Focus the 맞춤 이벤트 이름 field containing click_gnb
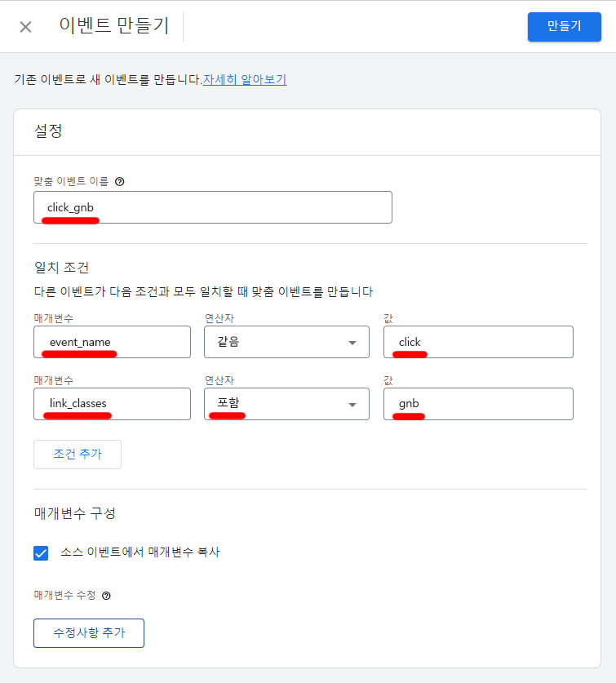This screenshot has width=616, height=683. [x=213, y=207]
